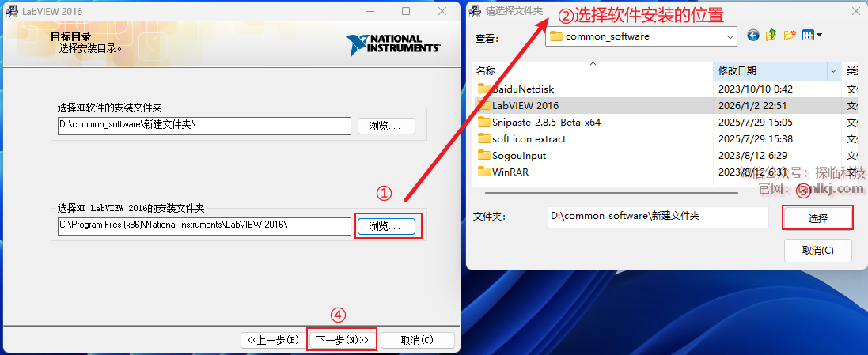The width and height of the screenshot is (868, 355).
Task: Select the LabVIEW 2016 folder icon
Action: pyautogui.click(x=484, y=105)
